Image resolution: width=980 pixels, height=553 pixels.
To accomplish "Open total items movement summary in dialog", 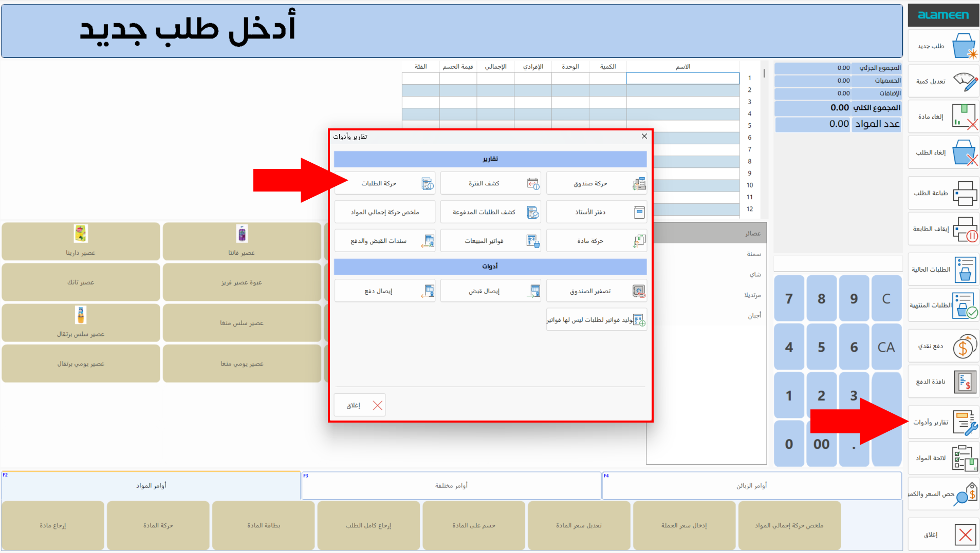I will (385, 212).
